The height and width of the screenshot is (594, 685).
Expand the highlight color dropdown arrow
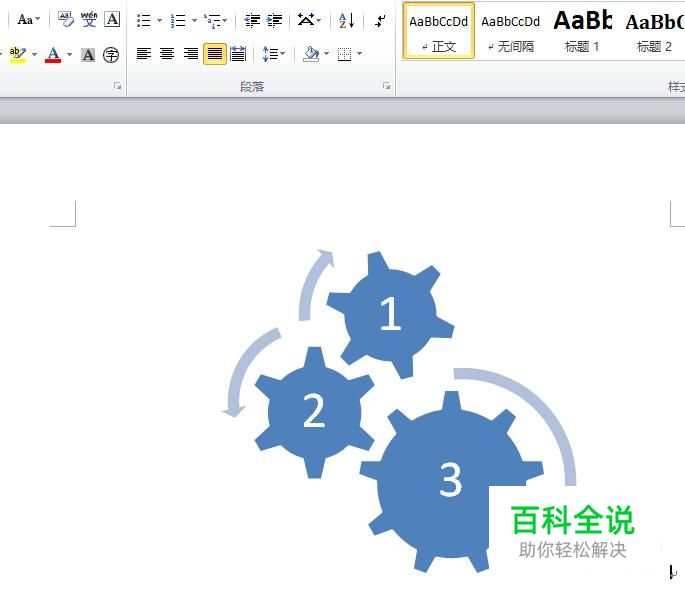click(35, 55)
